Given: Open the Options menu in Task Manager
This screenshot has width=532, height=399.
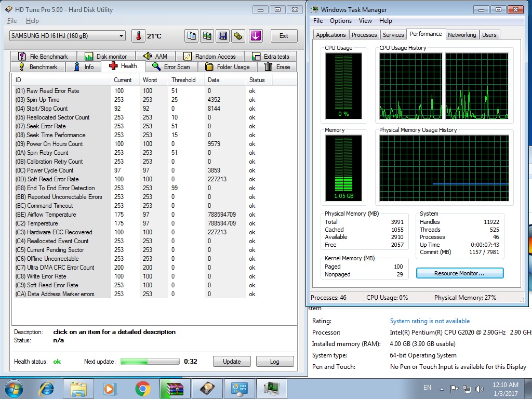Looking at the screenshot, I should click(x=341, y=21).
